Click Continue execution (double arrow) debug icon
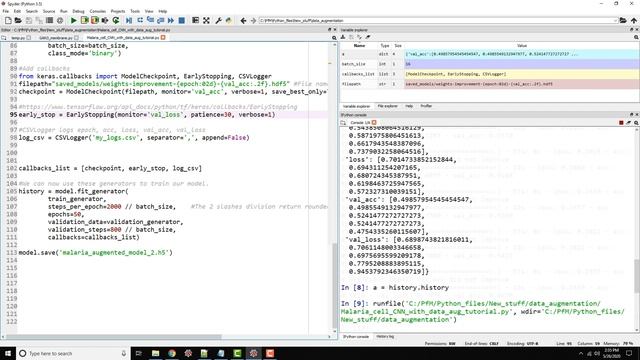640x360 pixels. point(171,20)
